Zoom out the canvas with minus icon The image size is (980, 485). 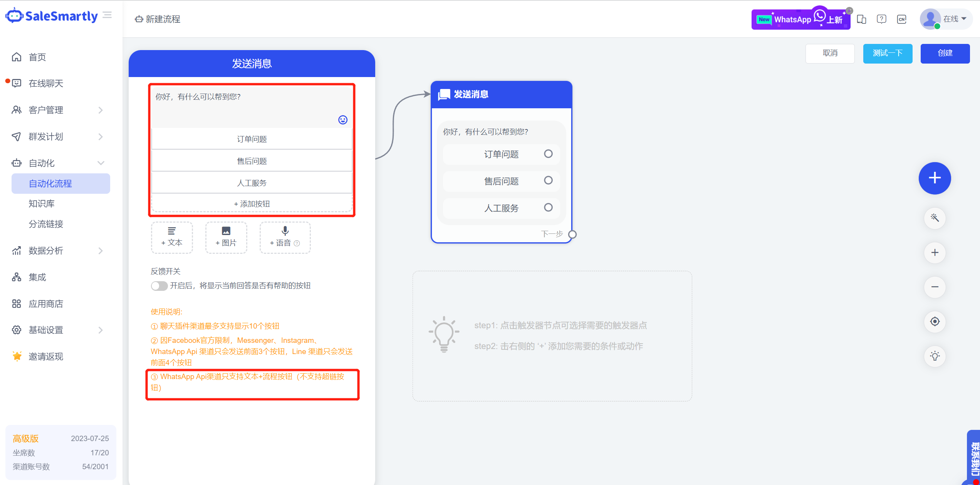(935, 287)
